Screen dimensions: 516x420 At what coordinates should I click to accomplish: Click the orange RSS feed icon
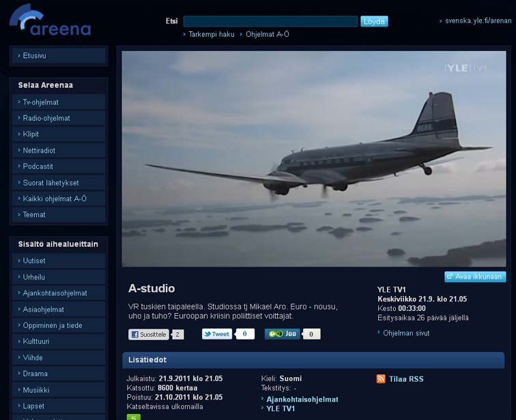(381, 379)
